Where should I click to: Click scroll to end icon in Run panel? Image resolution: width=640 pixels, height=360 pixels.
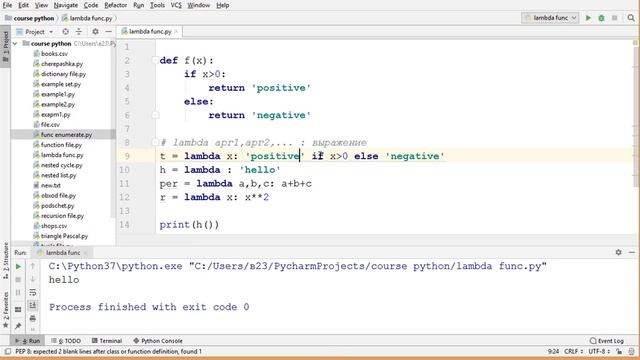point(33,305)
